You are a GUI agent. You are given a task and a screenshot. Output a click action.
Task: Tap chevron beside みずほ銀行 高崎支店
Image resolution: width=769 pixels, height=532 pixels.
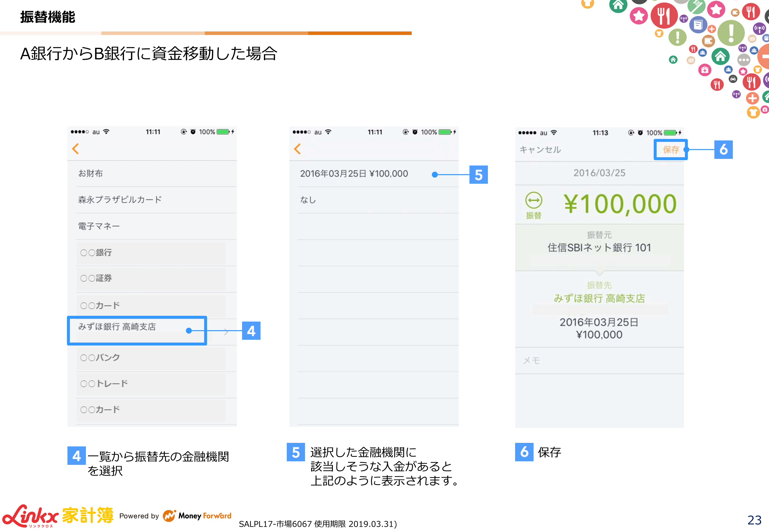point(226,331)
